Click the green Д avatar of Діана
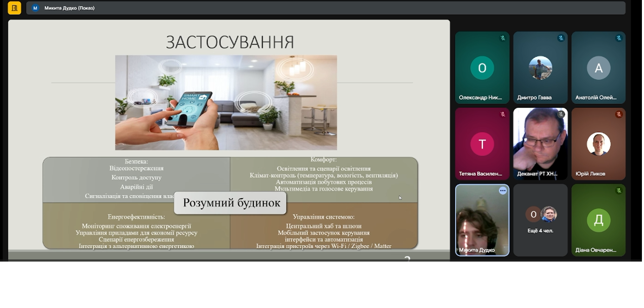Image resolution: width=644 pixels, height=308 pixels. pyautogui.click(x=598, y=220)
